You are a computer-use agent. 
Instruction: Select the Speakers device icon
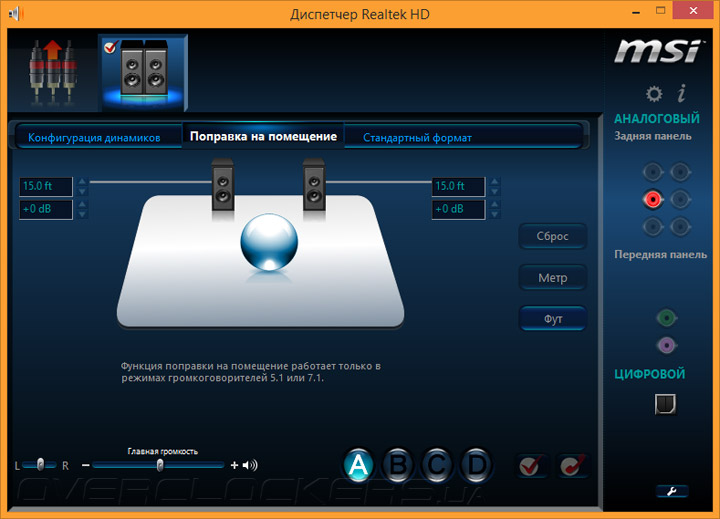point(143,73)
